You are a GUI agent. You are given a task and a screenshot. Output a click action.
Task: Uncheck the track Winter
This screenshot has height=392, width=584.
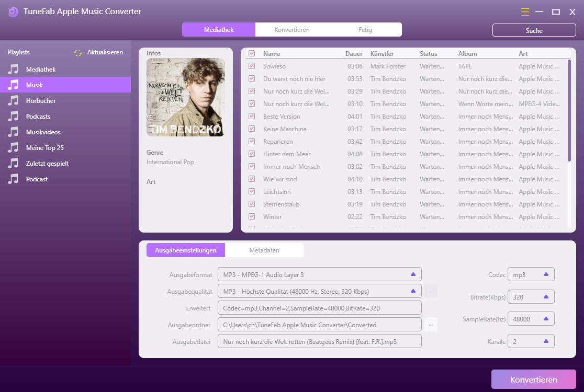[x=252, y=216]
